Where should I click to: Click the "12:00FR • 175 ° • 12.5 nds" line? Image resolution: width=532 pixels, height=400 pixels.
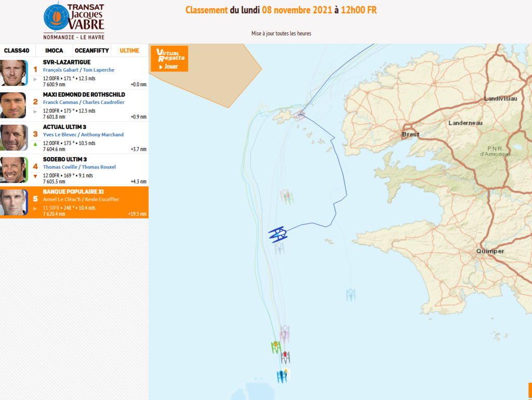pos(69,111)
